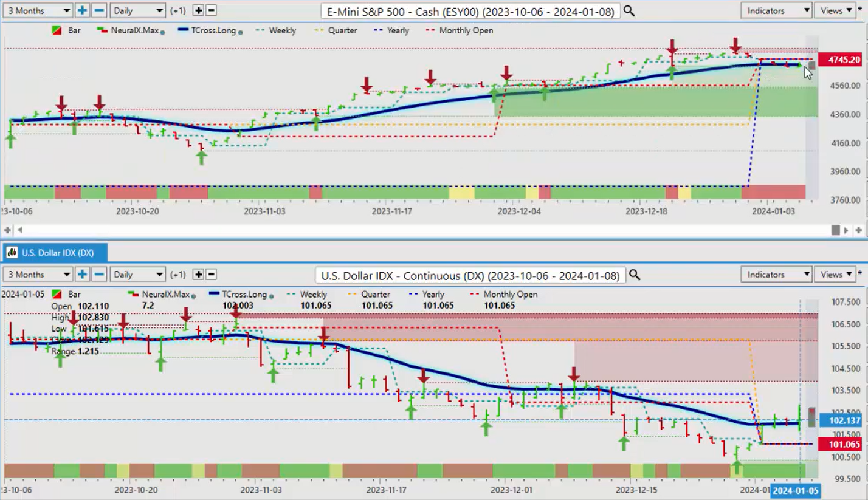Open Indicators dropdown, S&P chart
868x500 pixels.
776,10
